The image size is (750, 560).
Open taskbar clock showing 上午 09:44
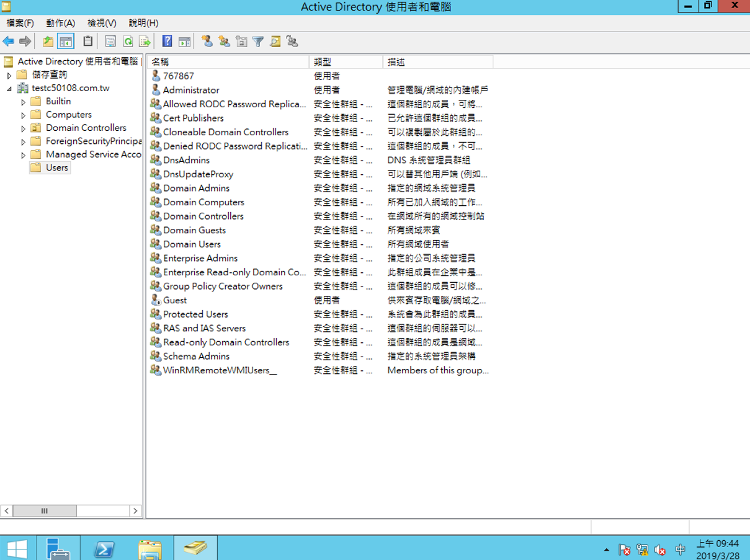(x=718, y=549)
